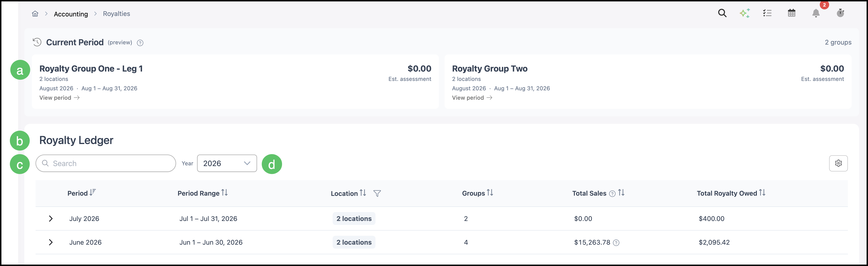Open the stopwatch timer icon

[x=840, y=13]
